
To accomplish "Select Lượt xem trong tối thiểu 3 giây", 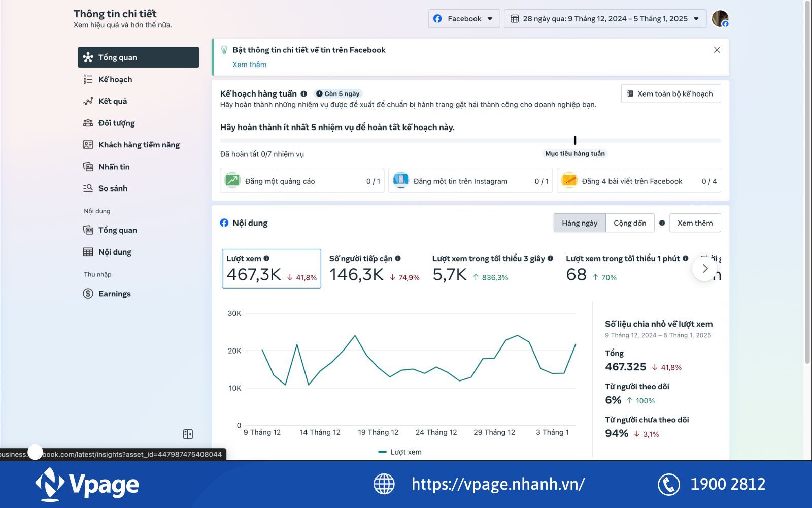I will (492, 269).
